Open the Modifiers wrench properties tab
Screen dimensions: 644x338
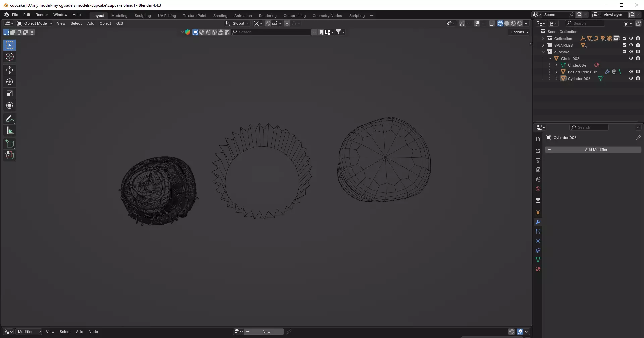click(538, 222)
